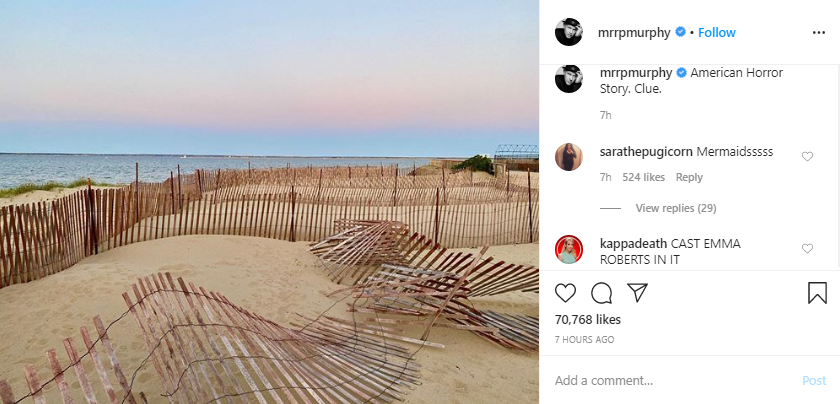The height and width of the screenshot is (404, 840).
Task: Click the Post comment button
Action: tap(814, 380)
